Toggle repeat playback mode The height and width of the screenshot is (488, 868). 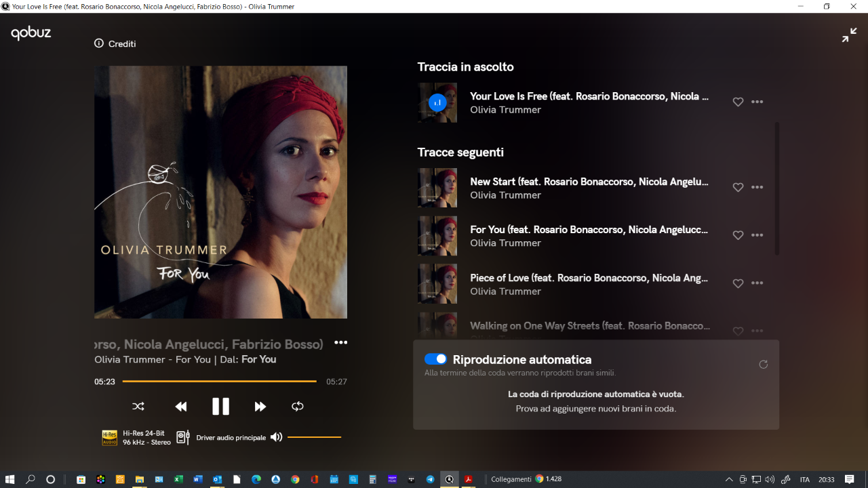point(298,407)
